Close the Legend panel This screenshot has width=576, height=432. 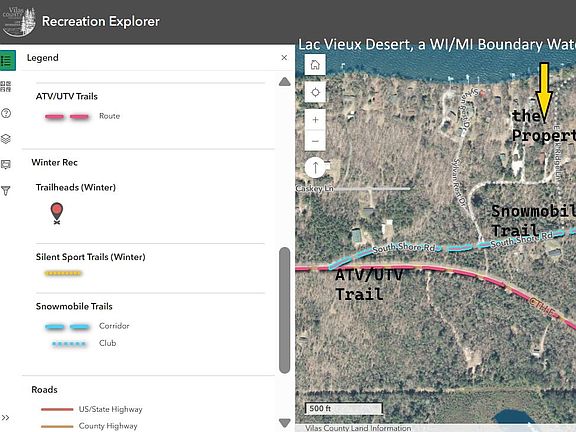coord(284,58)
